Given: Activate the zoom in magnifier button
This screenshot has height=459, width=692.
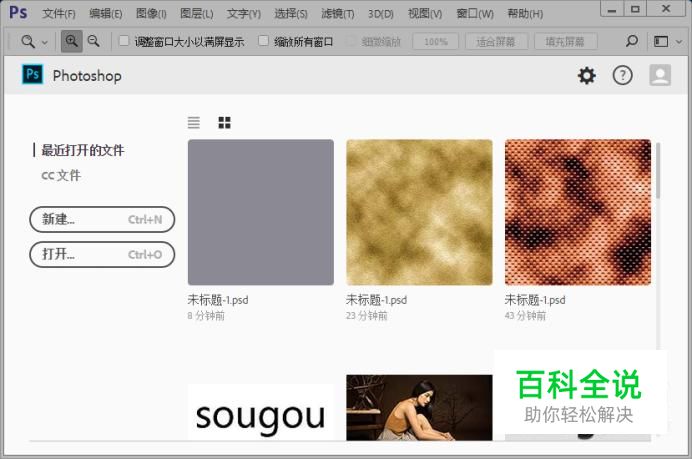Looking at the screenshot, I should coord(71,41).
